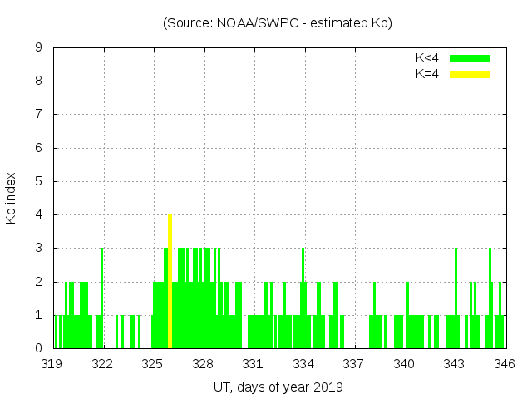
Task: Click the yellow K=4 legend swatch
Action: click(470, 74)
